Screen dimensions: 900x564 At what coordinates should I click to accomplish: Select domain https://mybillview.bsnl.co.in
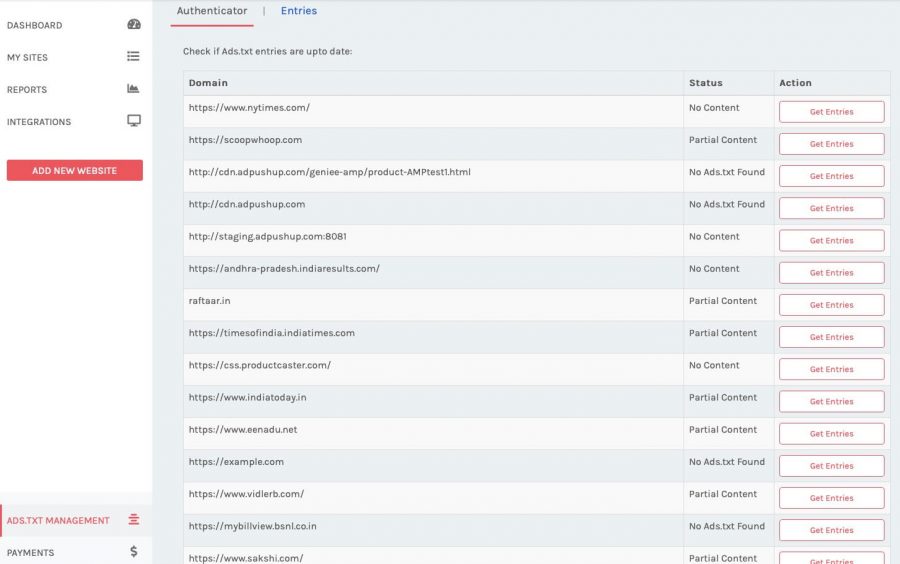253,525
